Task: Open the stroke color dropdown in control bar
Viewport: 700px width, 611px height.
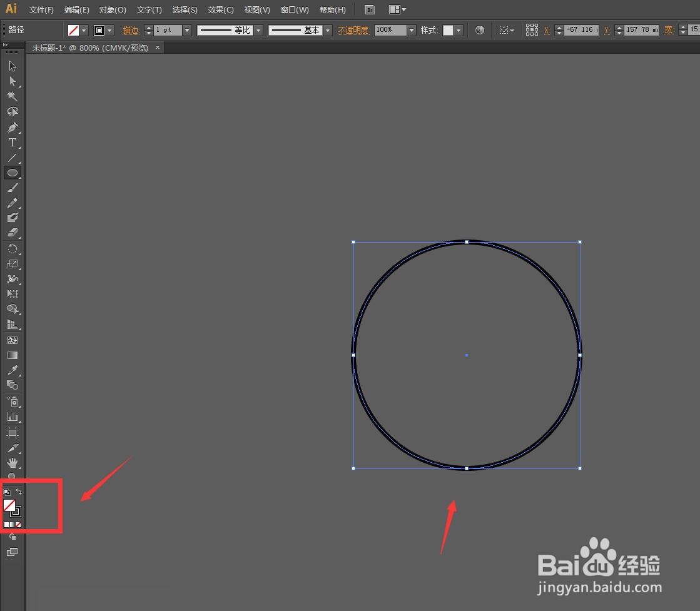Action: point(110,31)
